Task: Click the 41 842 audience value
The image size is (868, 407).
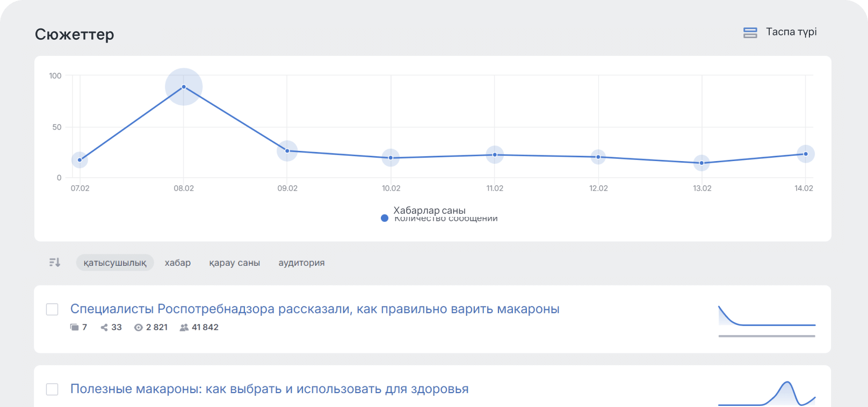Action: (x=205, y=328)
